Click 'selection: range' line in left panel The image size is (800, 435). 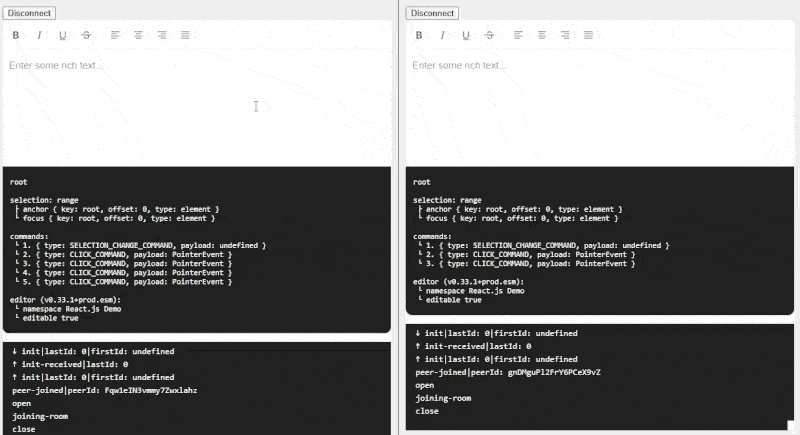[44, 200]
